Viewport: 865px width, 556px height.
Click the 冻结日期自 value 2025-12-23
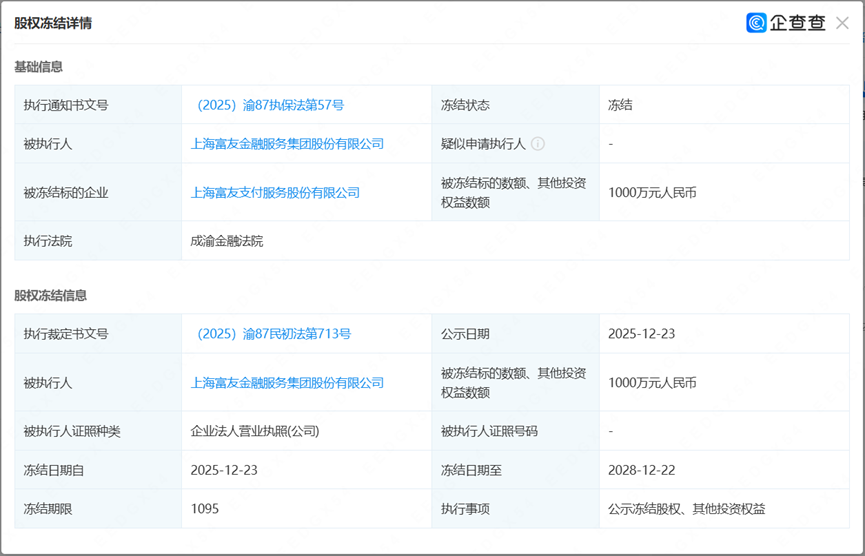(224, 470)
